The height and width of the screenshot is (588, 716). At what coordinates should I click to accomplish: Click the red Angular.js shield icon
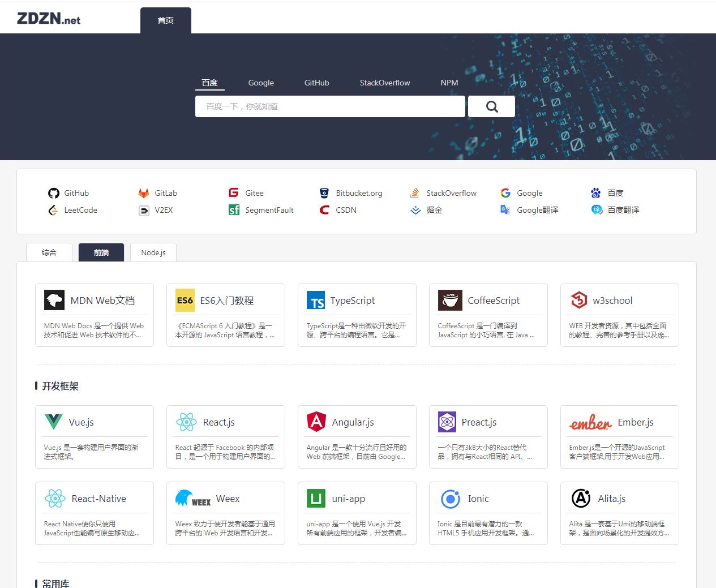click(x=316, y=422)
